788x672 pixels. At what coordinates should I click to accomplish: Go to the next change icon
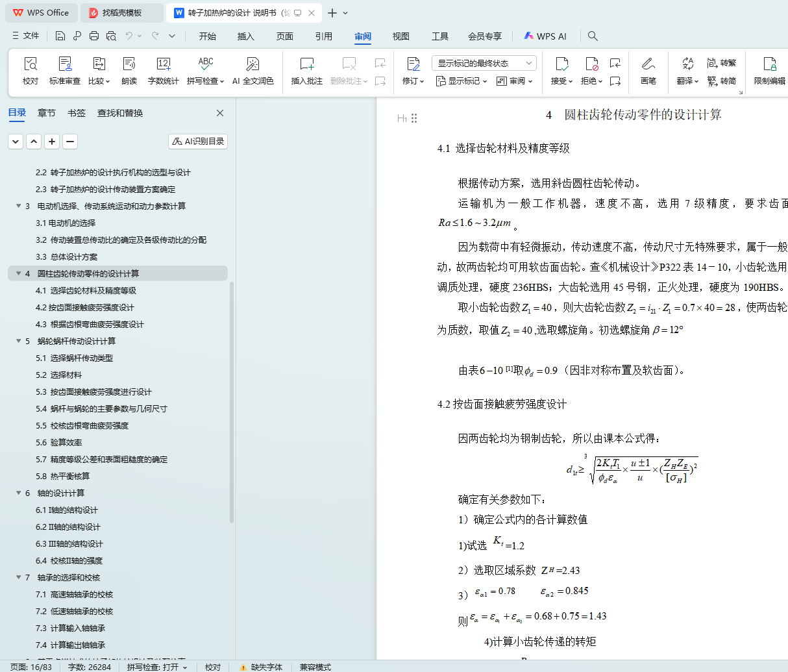(x=615, y=81)
